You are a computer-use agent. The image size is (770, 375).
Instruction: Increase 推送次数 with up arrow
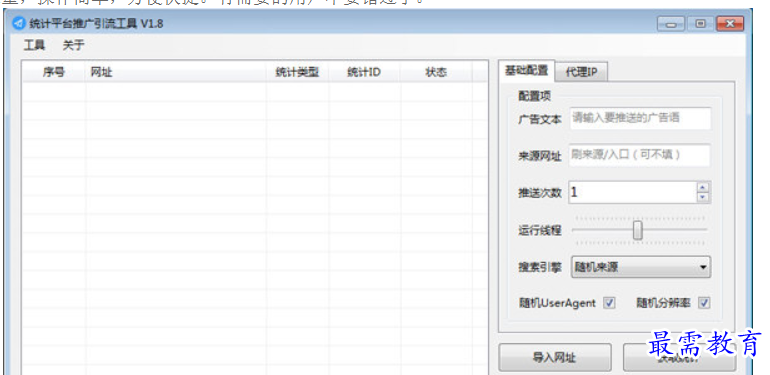704,187
